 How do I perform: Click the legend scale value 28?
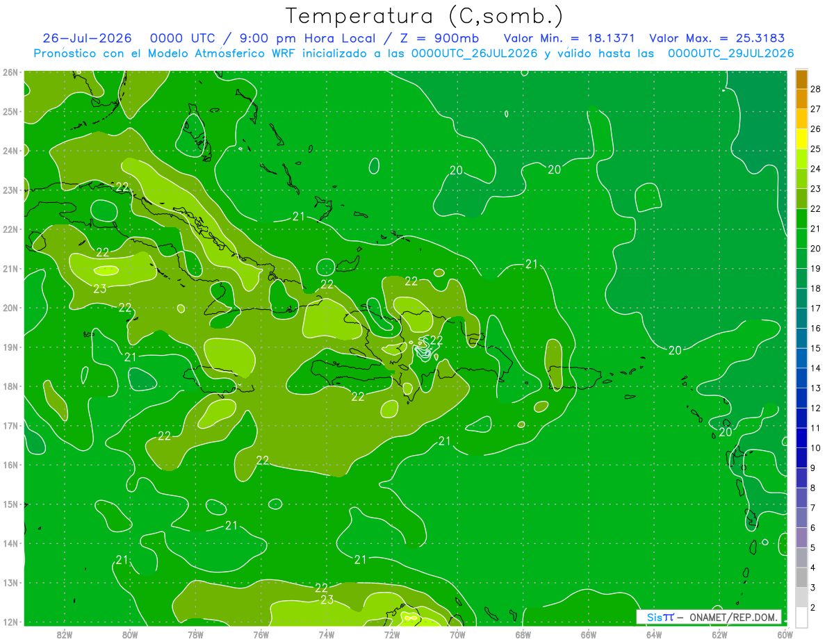(x=815, y=89)
